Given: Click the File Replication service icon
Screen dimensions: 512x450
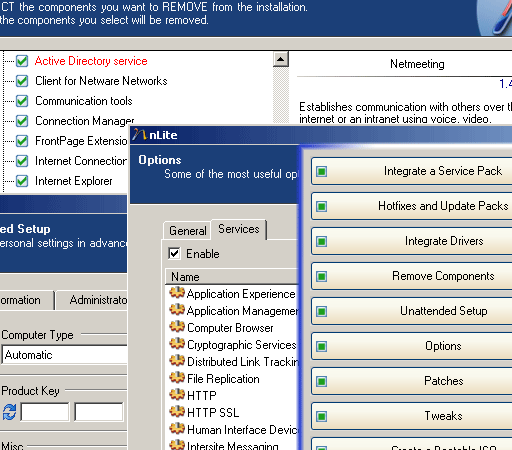Looking at the screenshot, I should point(177,378).
